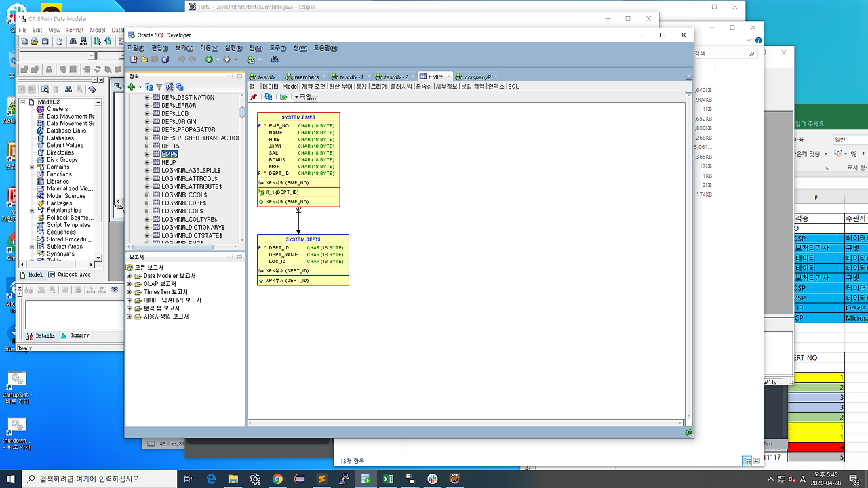Click the Save All icon in SQL Developer
868x488 pixels.
pyautogui.click(x=165, y=60)
